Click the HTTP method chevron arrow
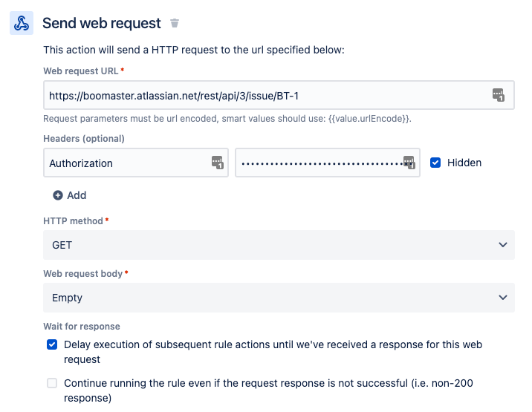This screenshot has height=412, width=532. point(503,245)
